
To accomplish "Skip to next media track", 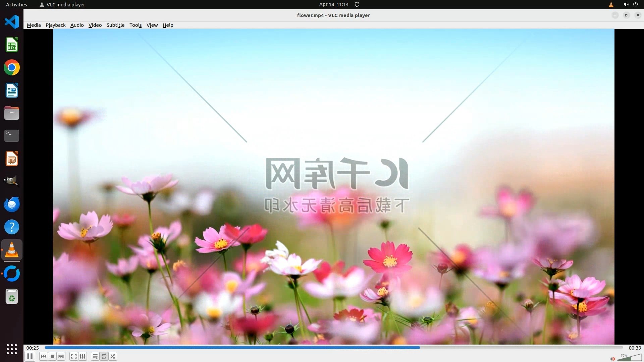I will [61, 356].
